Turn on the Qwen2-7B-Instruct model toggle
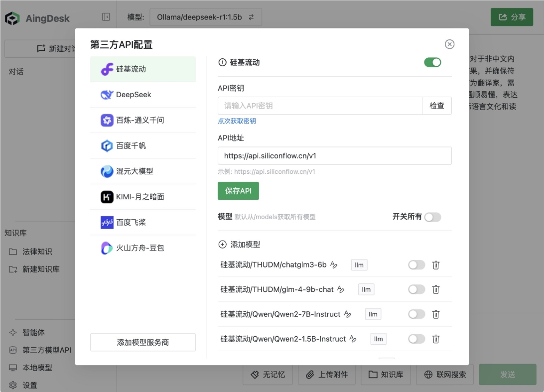Screen dimensions: 544x392 pyautogui.click(x=416, y=314)
